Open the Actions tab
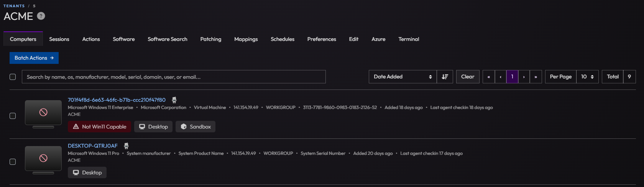 tap(91, 39)
